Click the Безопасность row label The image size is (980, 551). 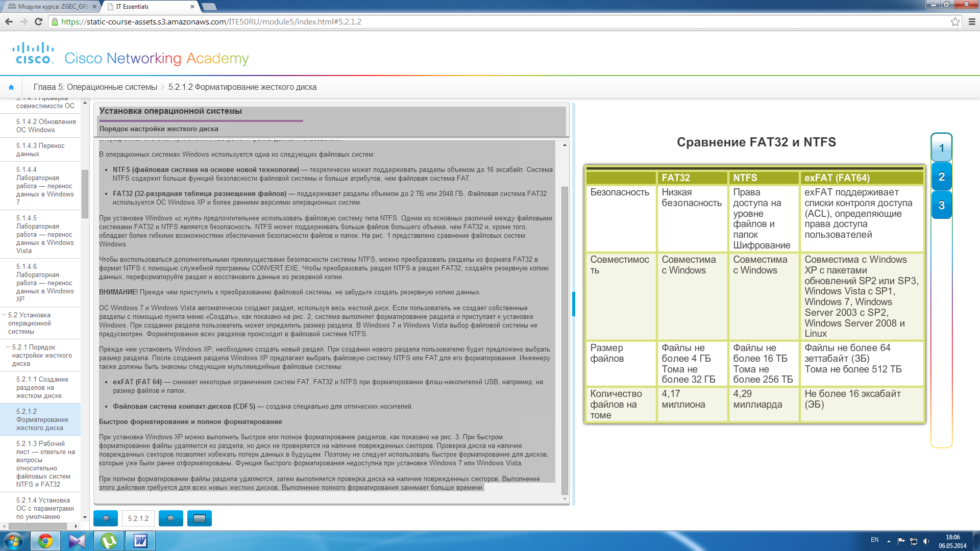620,192
